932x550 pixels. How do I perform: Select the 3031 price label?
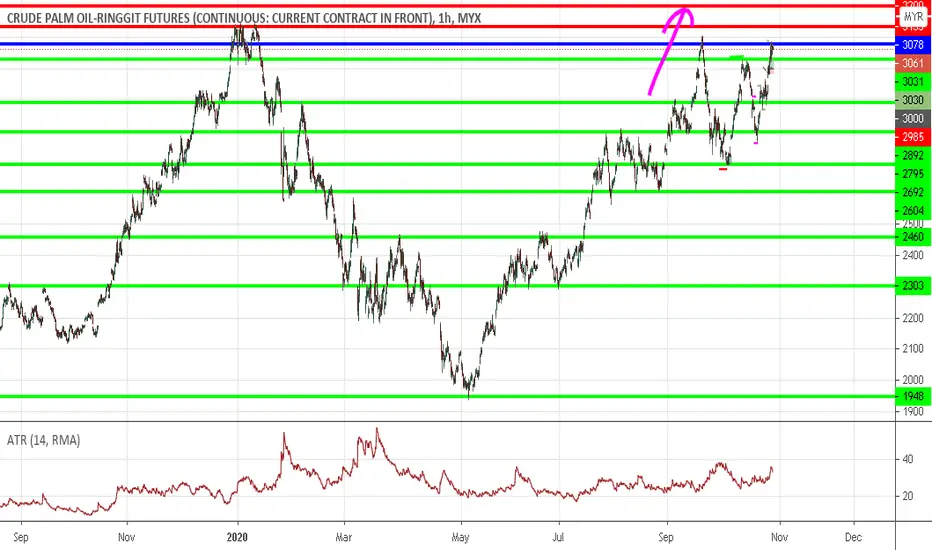pos(913,81)
